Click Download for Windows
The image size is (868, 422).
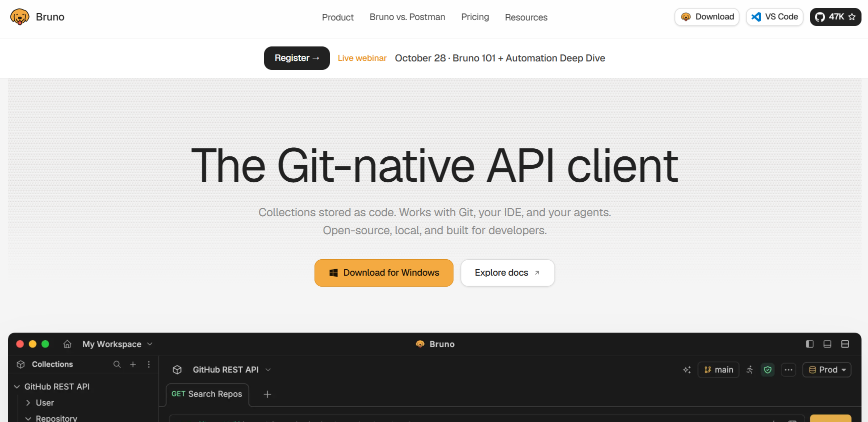pyautogui.click(x=384, y=273)
